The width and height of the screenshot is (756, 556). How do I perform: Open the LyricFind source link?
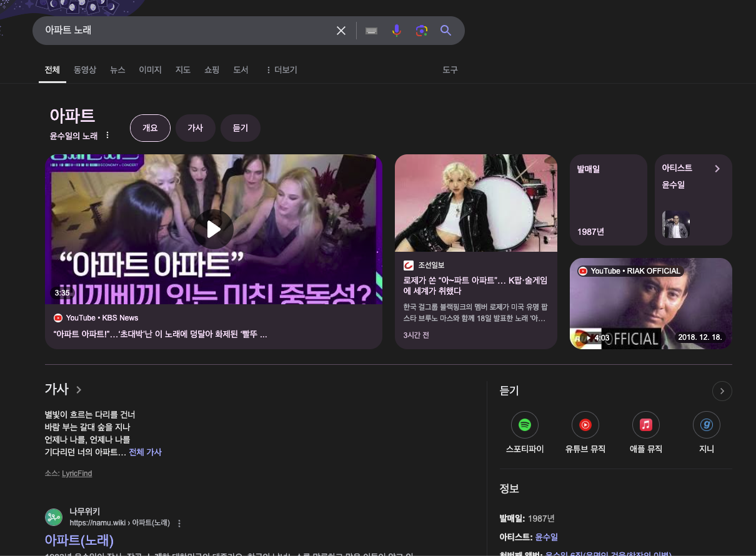[77, 474]
